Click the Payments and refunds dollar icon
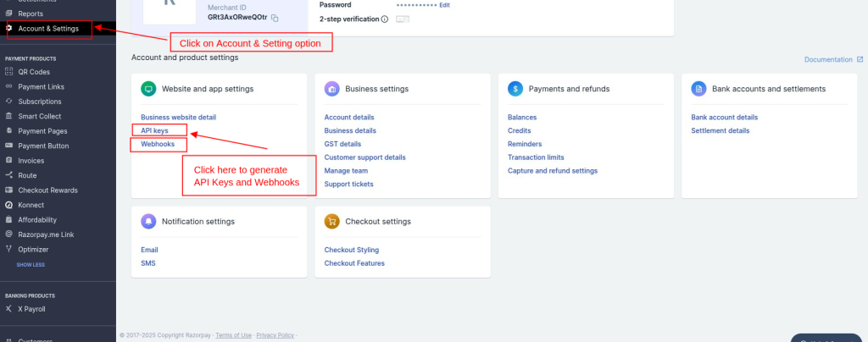Screen dimensions: 868x342 [515, 89]
